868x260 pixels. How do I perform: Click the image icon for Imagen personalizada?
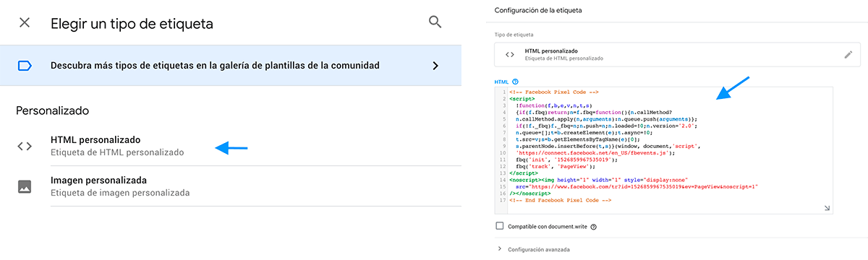click(x=25, y=186)
